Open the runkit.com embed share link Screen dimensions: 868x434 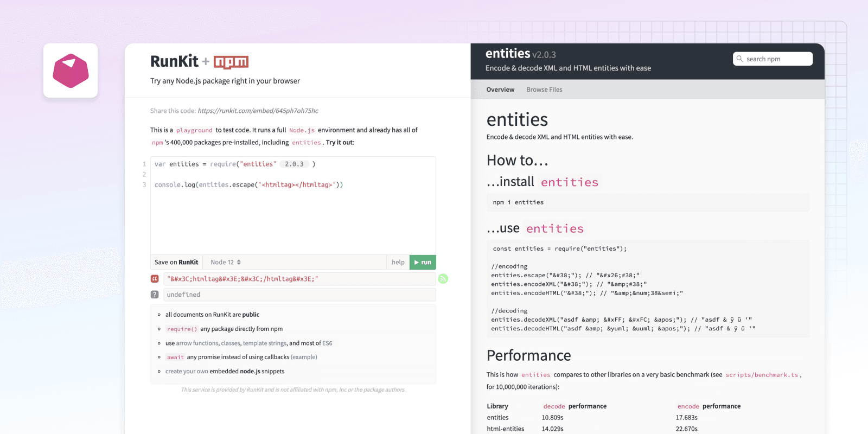[x=258, y=111]
